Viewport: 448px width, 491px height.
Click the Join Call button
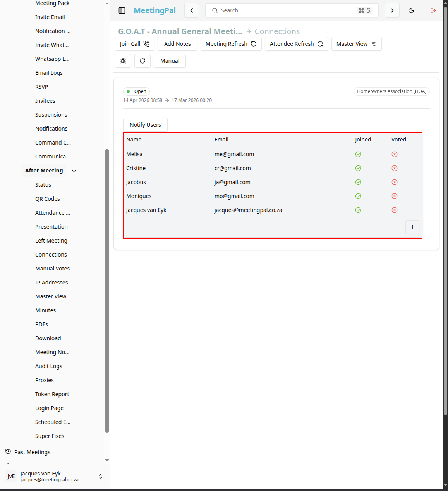click(134, 44)
